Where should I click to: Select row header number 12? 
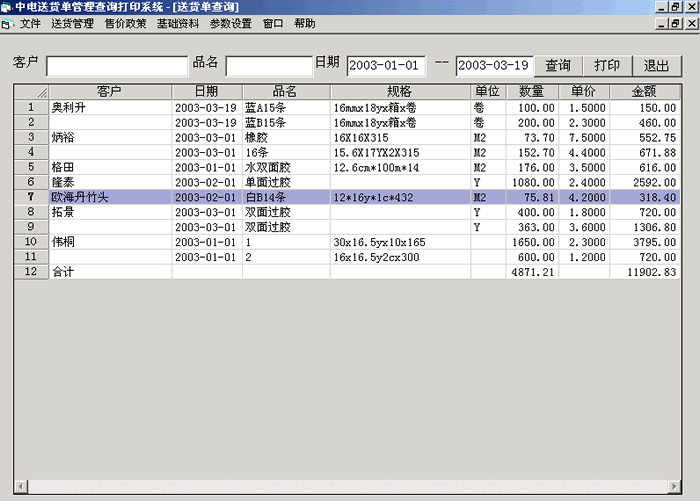tap(31, 271)
